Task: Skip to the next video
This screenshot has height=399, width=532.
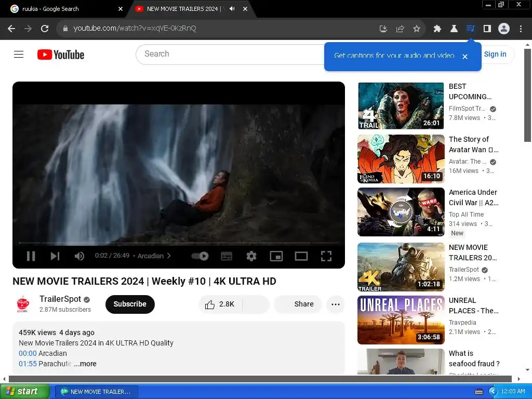Action: (x=55, y=256)
